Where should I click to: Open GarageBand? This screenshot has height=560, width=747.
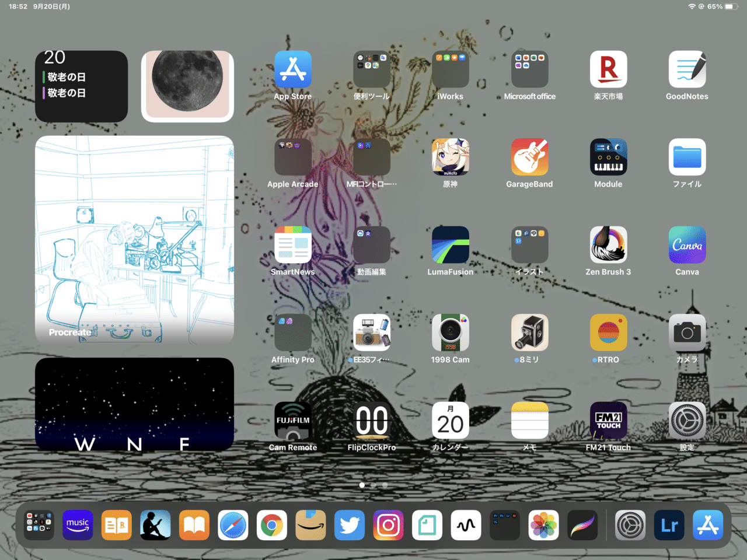[529, 157]
